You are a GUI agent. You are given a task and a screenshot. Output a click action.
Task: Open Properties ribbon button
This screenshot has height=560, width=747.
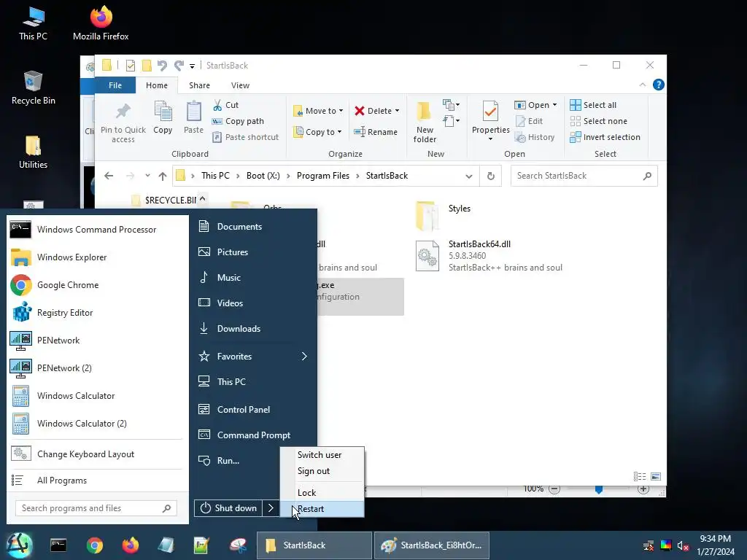(x=491, y=120)
